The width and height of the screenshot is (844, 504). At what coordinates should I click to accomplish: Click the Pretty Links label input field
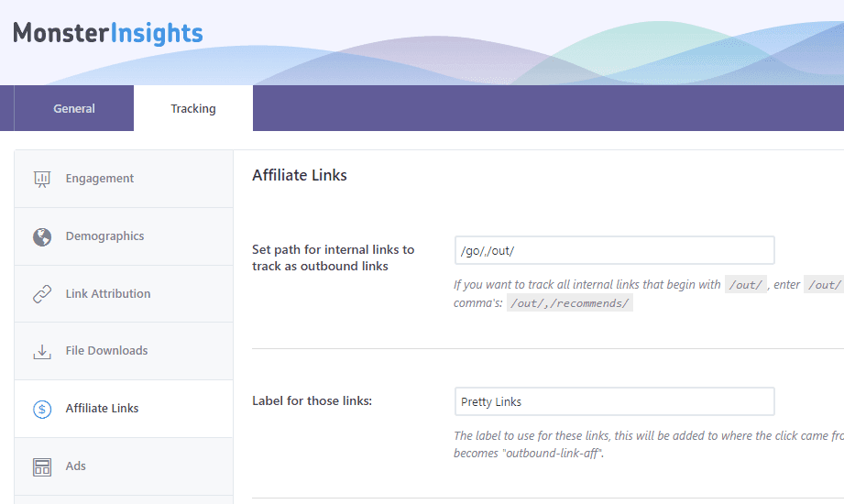click(614, 401)
